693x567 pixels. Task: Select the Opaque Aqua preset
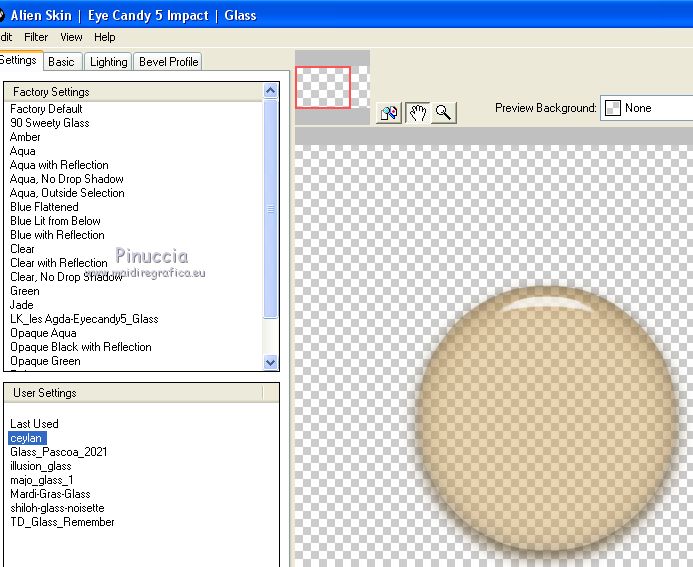coord(43,333)
